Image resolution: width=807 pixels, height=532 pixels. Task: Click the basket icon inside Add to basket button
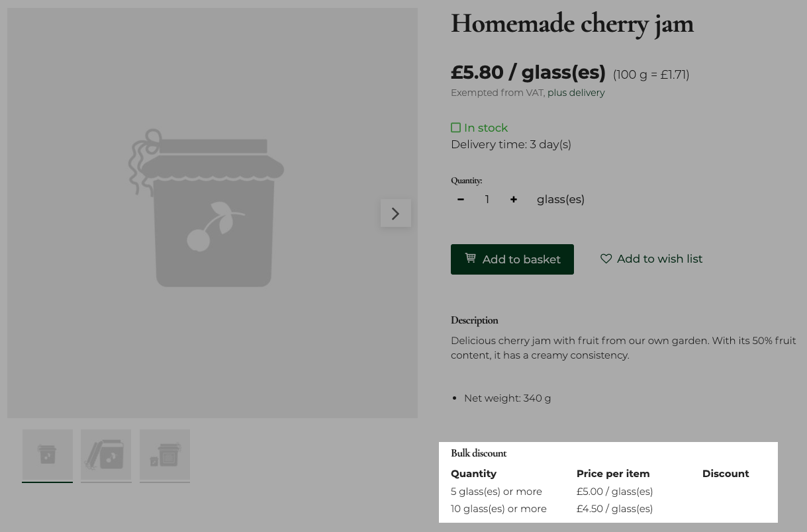pyautogui.click(x=471, y=258)
